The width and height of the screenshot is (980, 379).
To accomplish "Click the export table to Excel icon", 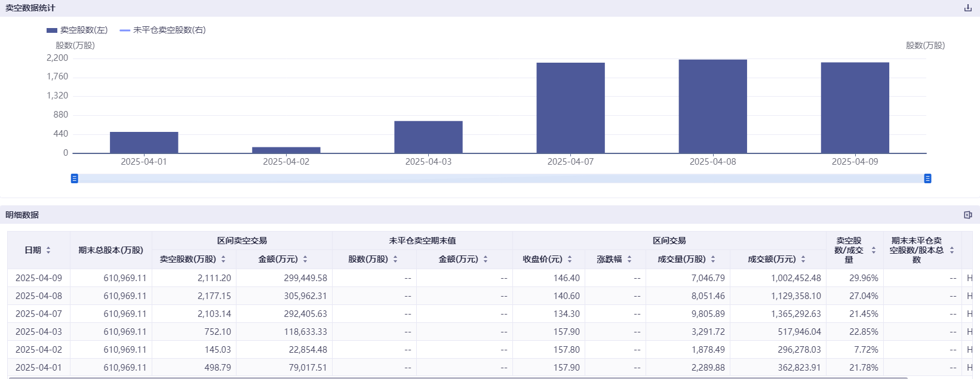I will point(967,215).
